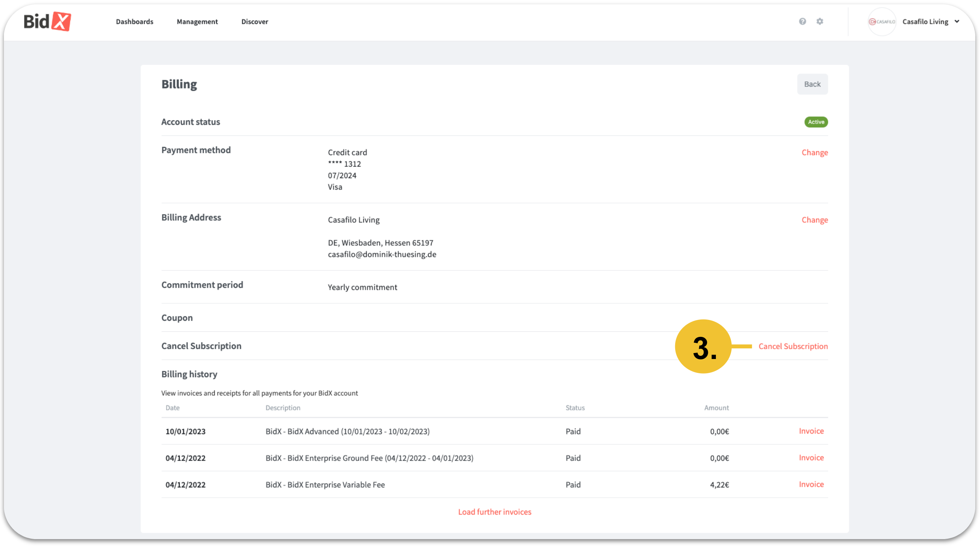Expand the Casafilo Living account dropdown
The width and height of the screenshot is (980, 547).
[931, 22]
